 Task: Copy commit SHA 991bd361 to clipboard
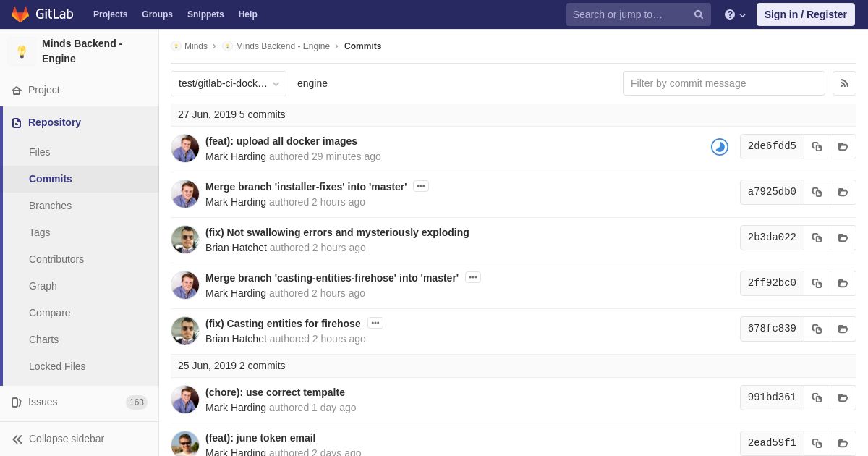817,397
